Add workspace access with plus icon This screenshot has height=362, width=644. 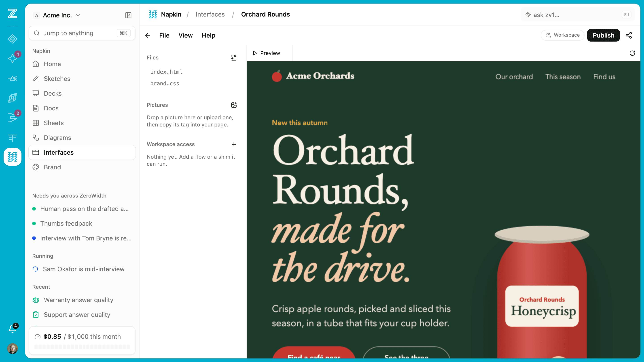tap(234, 144)
